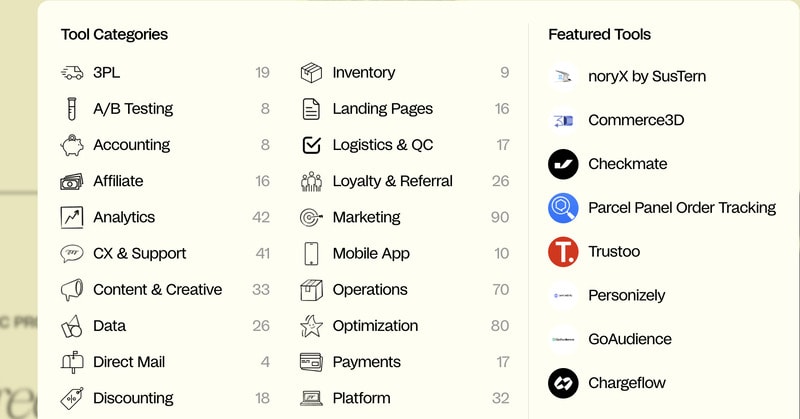
Task: Open the Payments category
Action: pyautogui.click(x=366, y=362)
